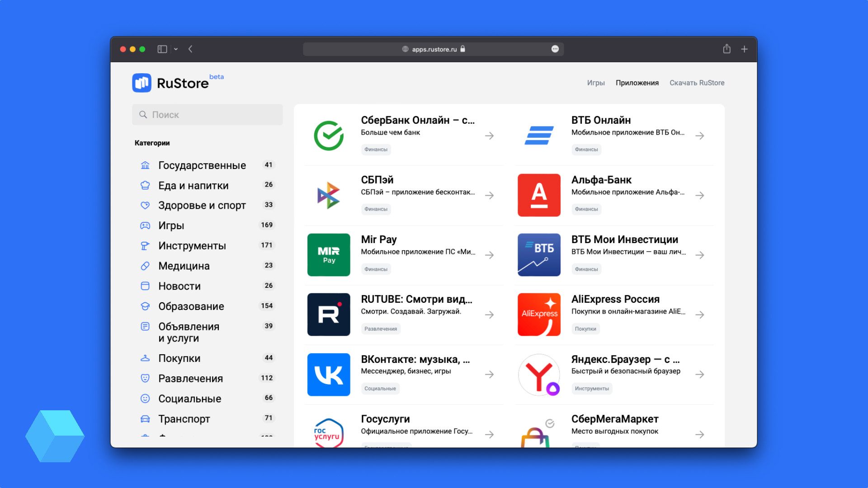Image resolution: width=868 pixels, height=488 pixels.
Task: Click the Социальные smiley icon
Action: click(145, 399)
